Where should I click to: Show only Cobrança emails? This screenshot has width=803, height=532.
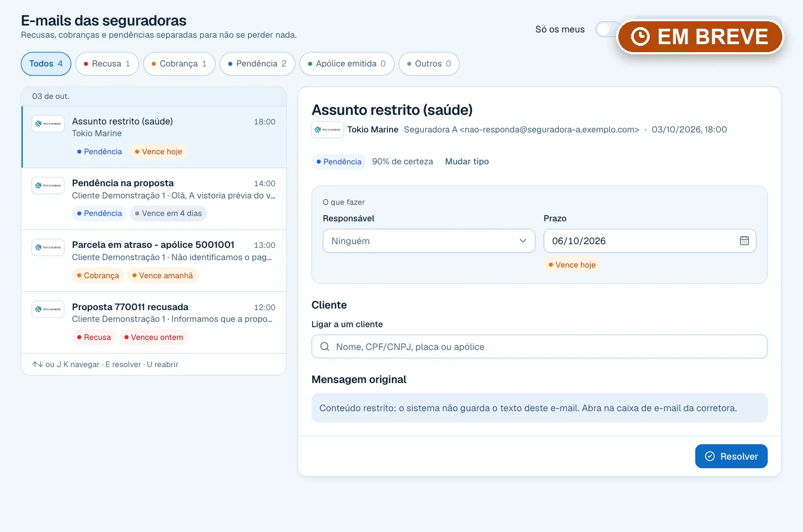179,64
